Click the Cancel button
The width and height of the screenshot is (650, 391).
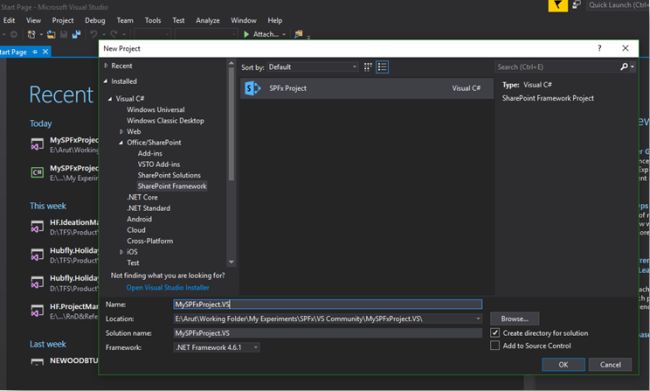pyautogui.click(x=610, y=364)
